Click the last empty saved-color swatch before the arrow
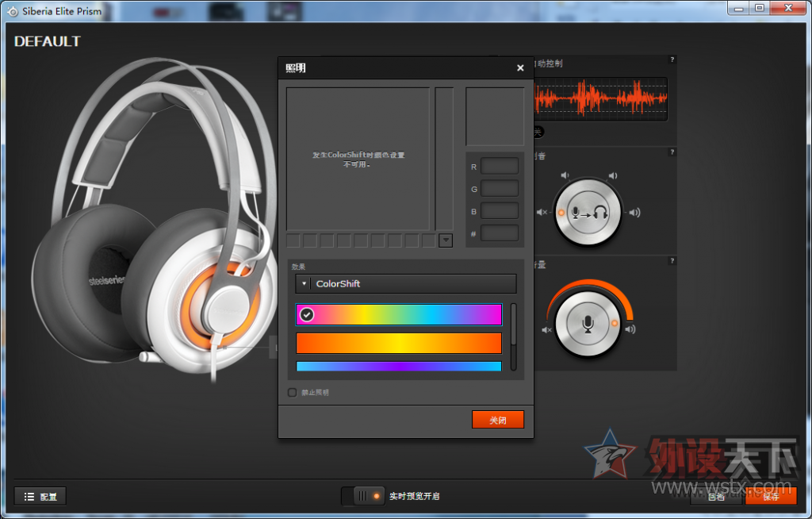Image resolution: width=812 pixels, height=519 pixels. (x=429, y=240)
